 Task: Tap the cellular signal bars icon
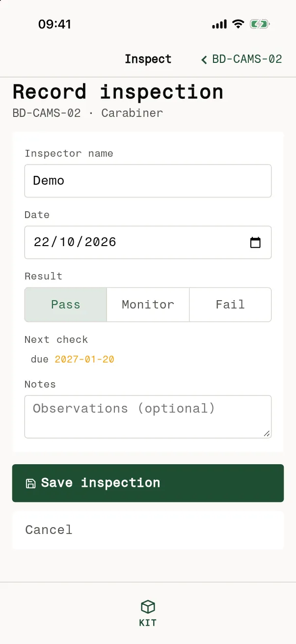(219, 25)
